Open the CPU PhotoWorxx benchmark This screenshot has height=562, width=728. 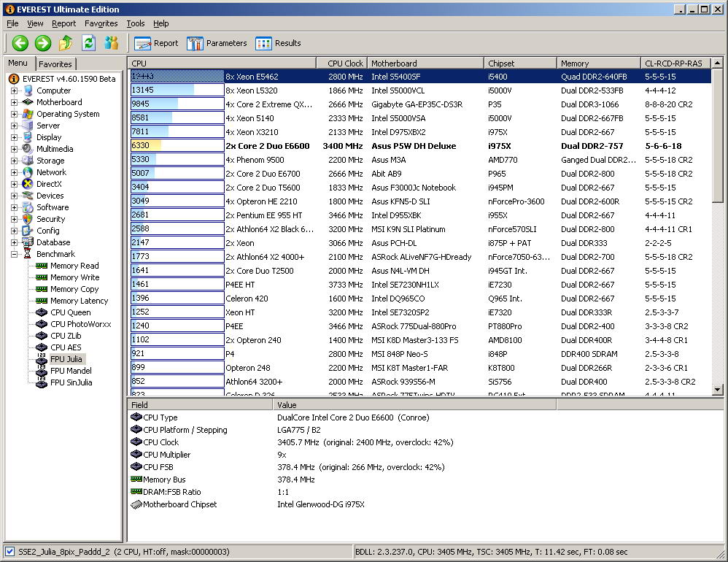pyautogui.click(x=81, y=324)
